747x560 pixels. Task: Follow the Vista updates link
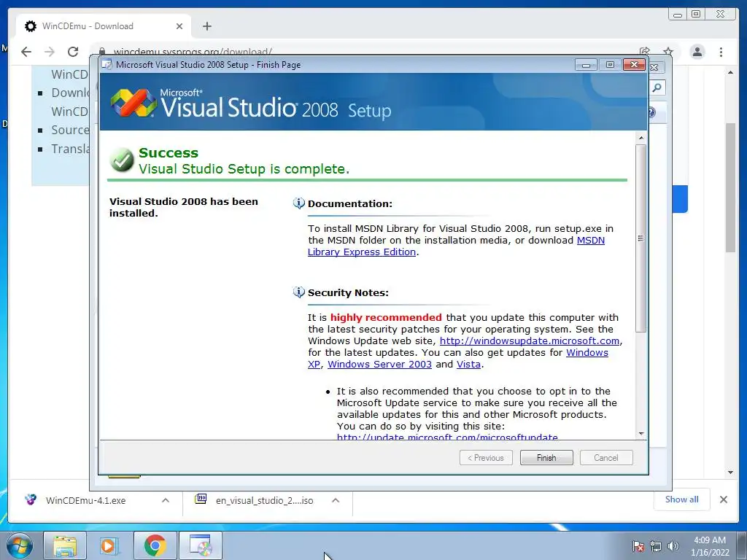coord(468,365)
